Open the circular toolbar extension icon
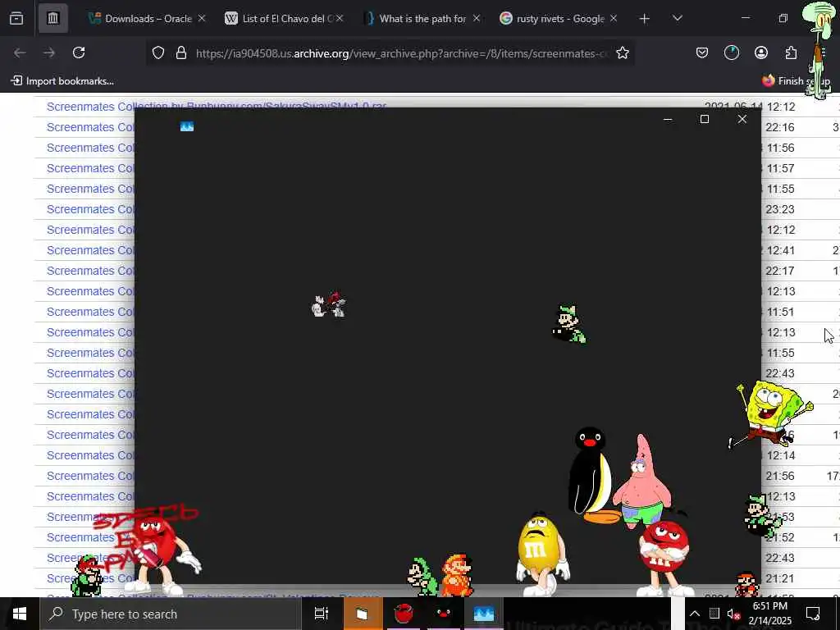Image resolution: width=840 pixels, height=630 pixels. click(731, 53)
